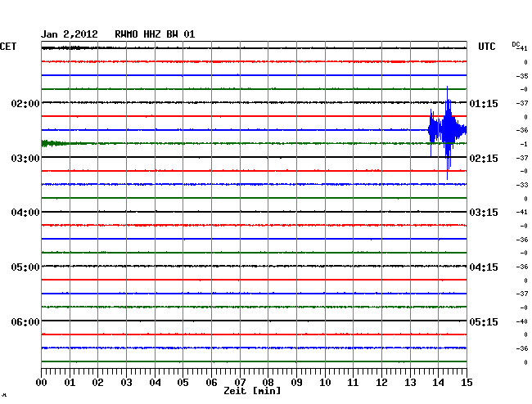The width and height of the screenshot is (532, 404).
Task: Click minute tick label 01 on axis
Action: pos(70,382)
